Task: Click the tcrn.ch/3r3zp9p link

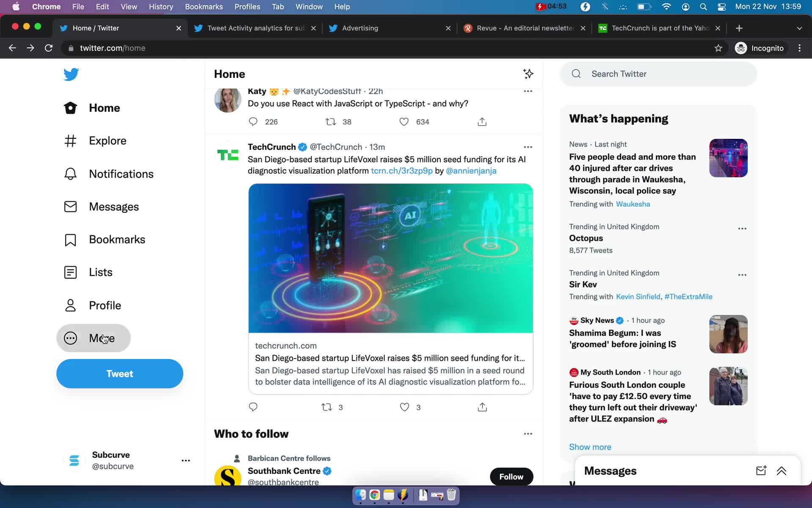Action: tap(402, 171)
